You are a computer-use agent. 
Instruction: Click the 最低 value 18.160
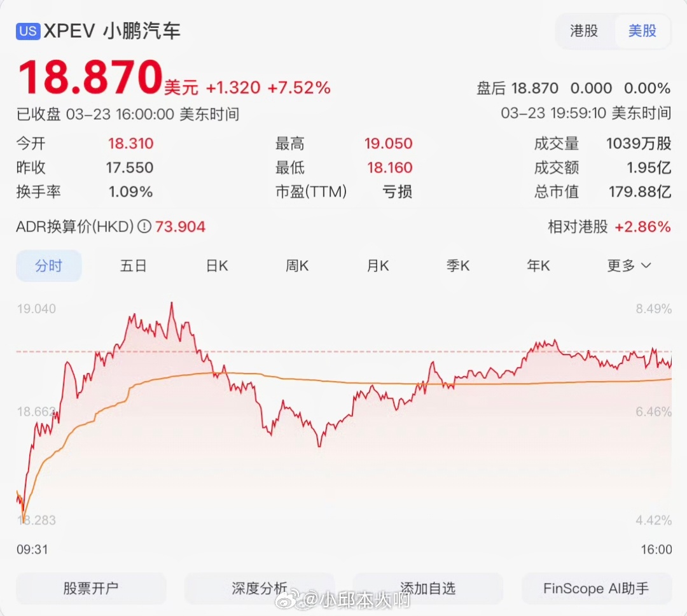click(389, 167)
